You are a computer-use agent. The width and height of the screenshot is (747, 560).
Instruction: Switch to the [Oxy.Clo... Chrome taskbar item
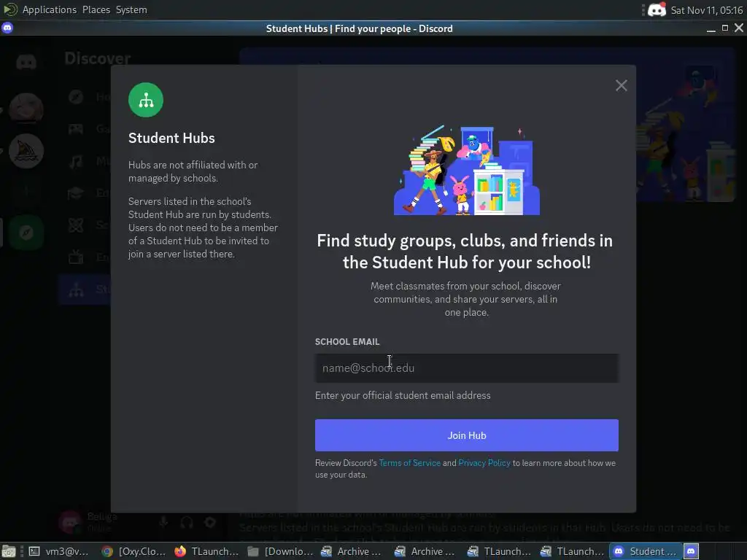pos(134,551)
